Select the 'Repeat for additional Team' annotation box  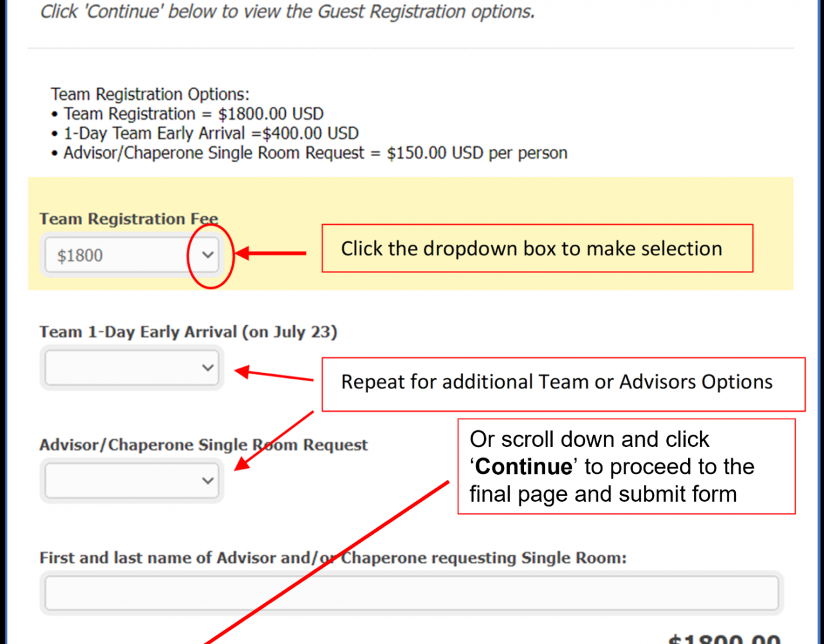click(563, 384)
